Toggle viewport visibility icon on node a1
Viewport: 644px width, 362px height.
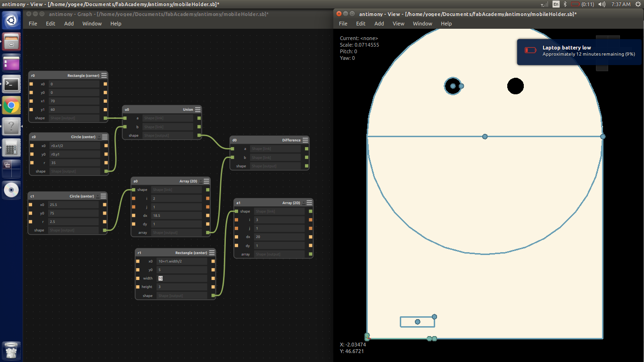303,203
